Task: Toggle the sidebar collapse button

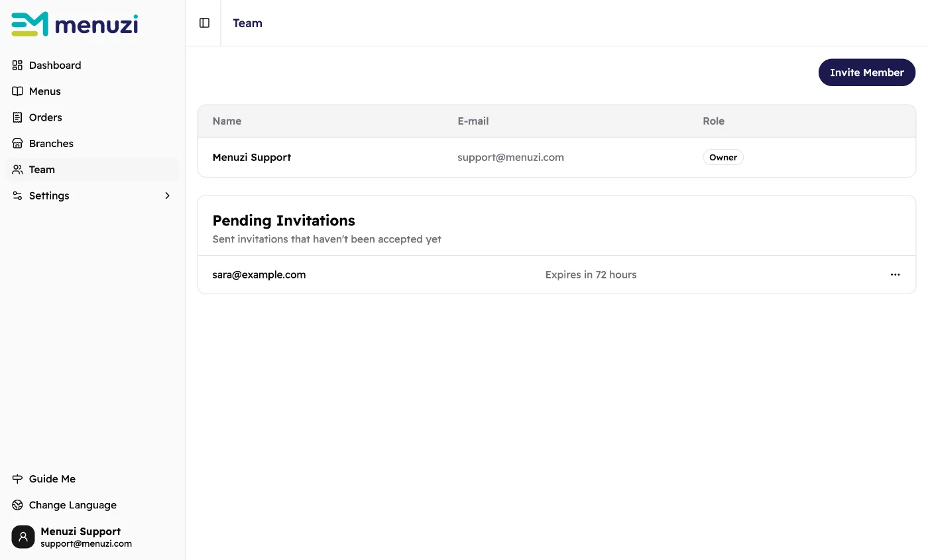Action: click(x=204, y=23)
